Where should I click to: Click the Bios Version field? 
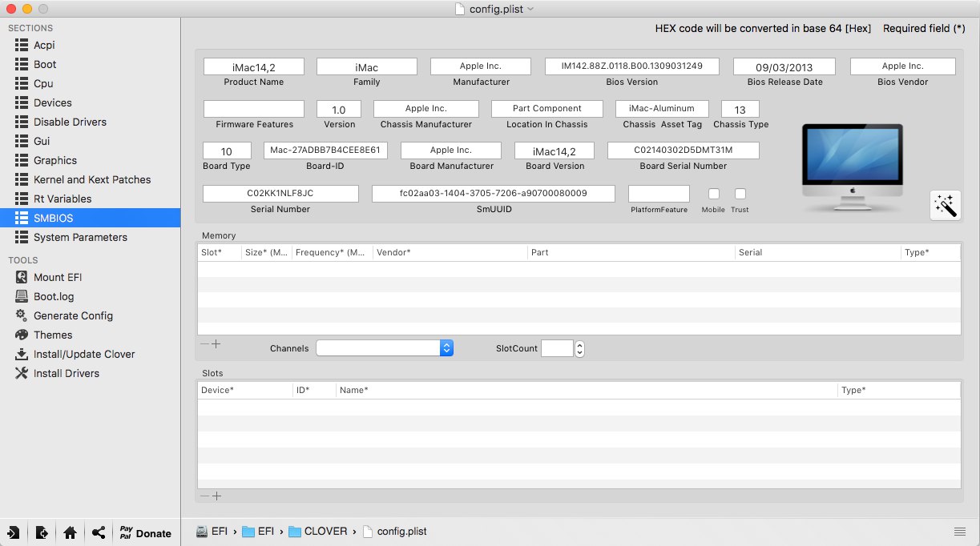coord(632,66)
